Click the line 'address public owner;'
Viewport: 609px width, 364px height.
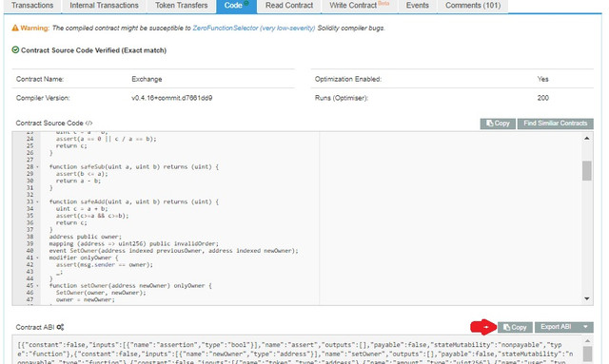point(86,237)
